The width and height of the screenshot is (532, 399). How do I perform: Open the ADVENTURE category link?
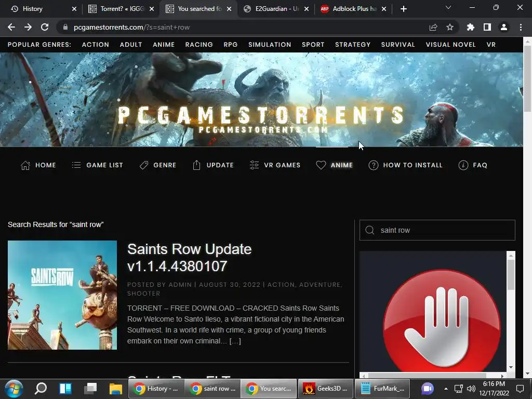(320, 285)
